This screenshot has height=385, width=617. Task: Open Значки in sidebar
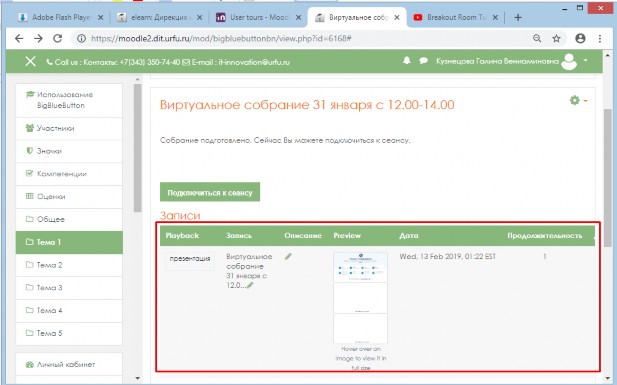pos(69,151)
